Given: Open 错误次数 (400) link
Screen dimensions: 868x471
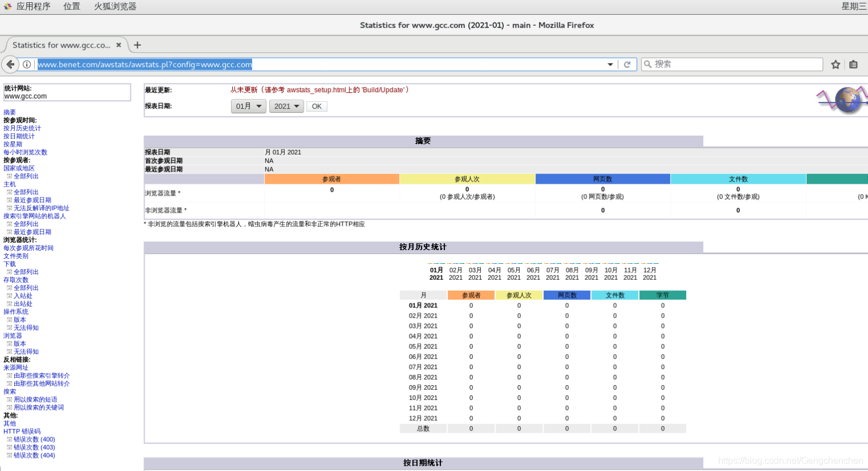Looking at the screenshot, I should 34,440.
